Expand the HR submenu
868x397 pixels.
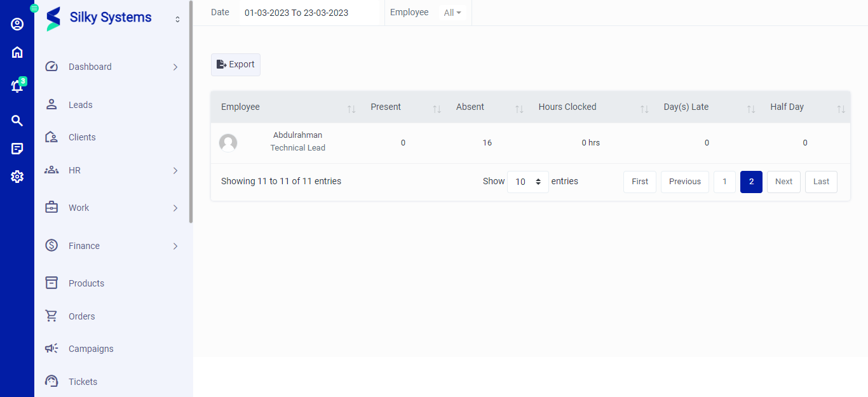click(x=175, y=171)
